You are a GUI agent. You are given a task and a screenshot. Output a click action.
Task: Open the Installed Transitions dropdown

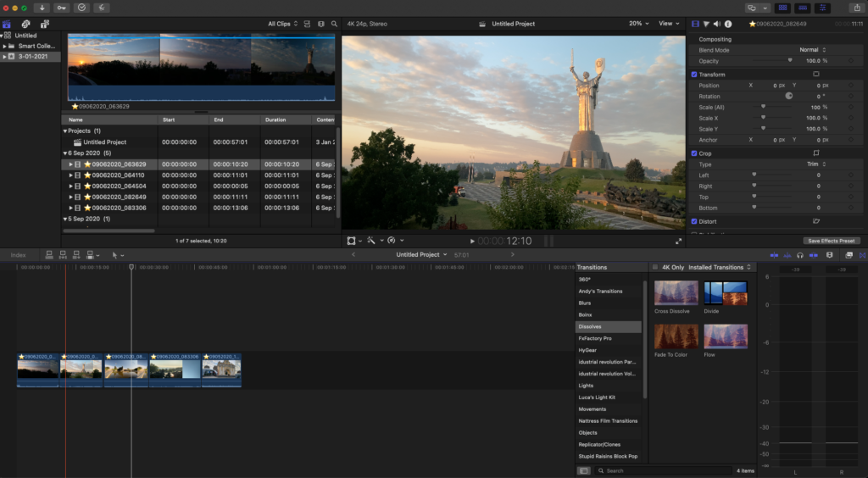click(x=720, y=267)
